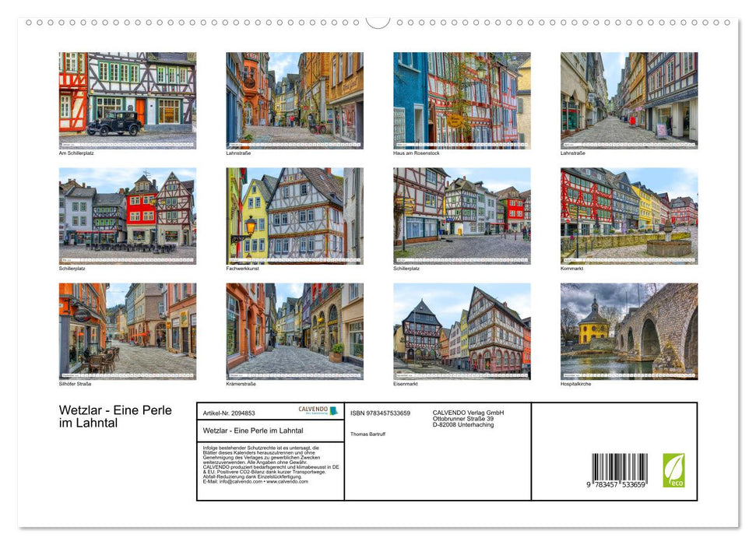Open the info@calvendo.com email link
This screenshot has width=756, height=545.
pyautogui.click(x=242, y=483)
